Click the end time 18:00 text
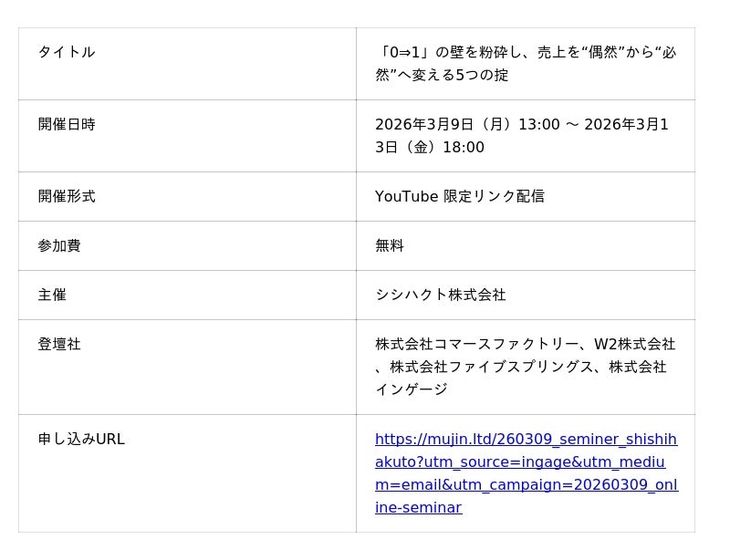The height and width of the screenshot is (560, 730). pyautogui.click(x=464, y=147)
